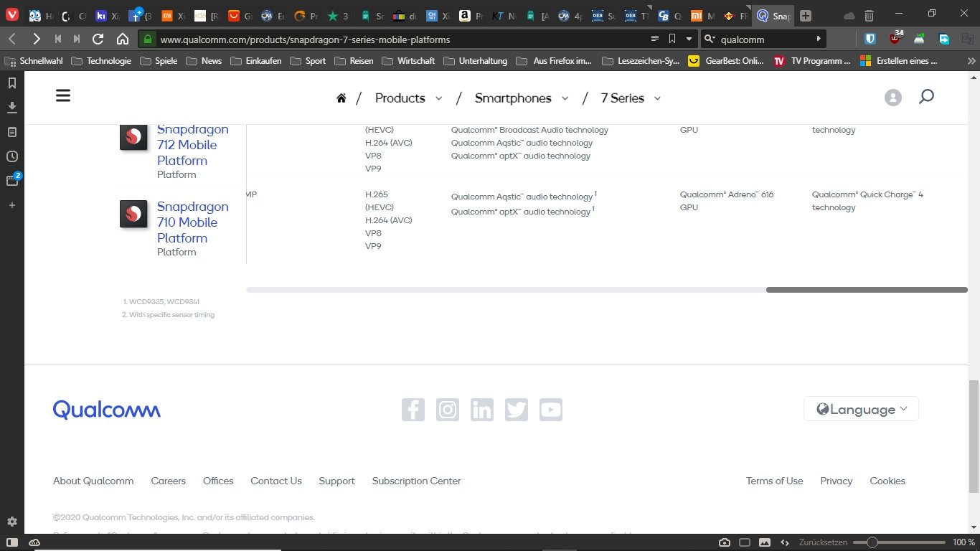The height and width of the screenshot is (551, 980).
Task: Open closed tabs trash can
Action: click(x=869, y=15)
